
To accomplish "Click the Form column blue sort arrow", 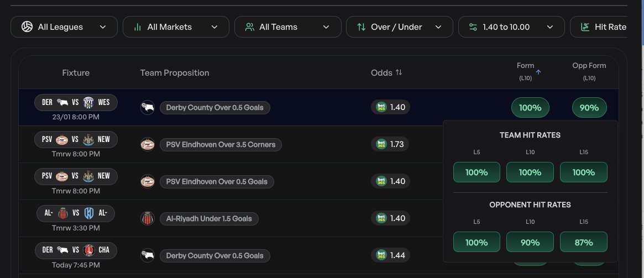I will (x=538, y=72).
